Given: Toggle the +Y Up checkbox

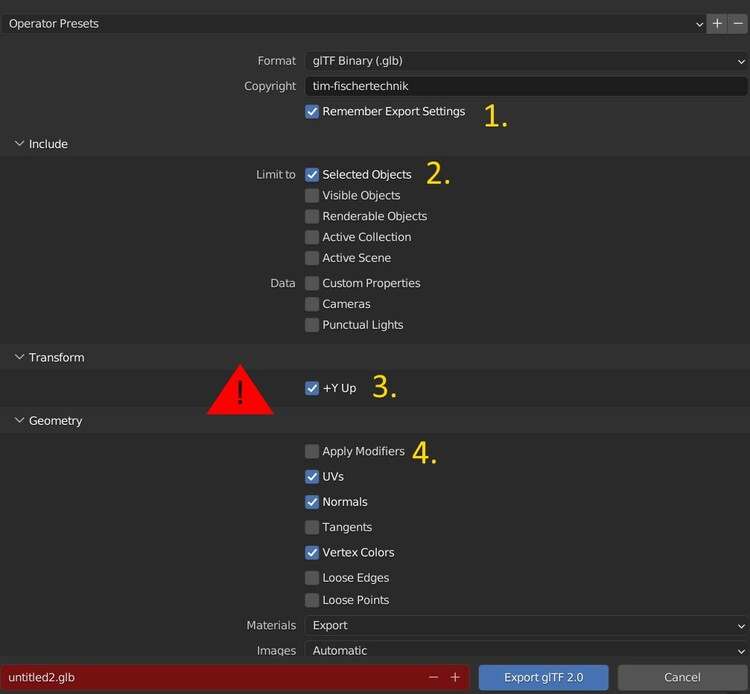Looking at the screenshot, I should (313, 388).
